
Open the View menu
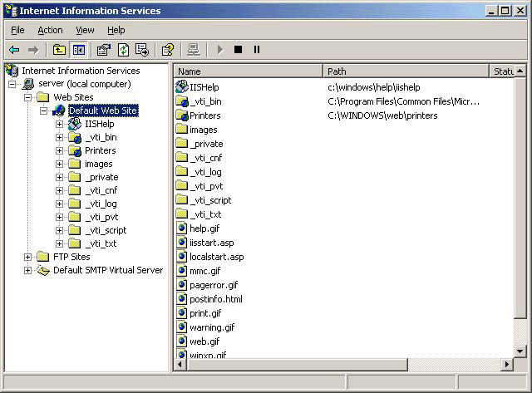(85, 30)
